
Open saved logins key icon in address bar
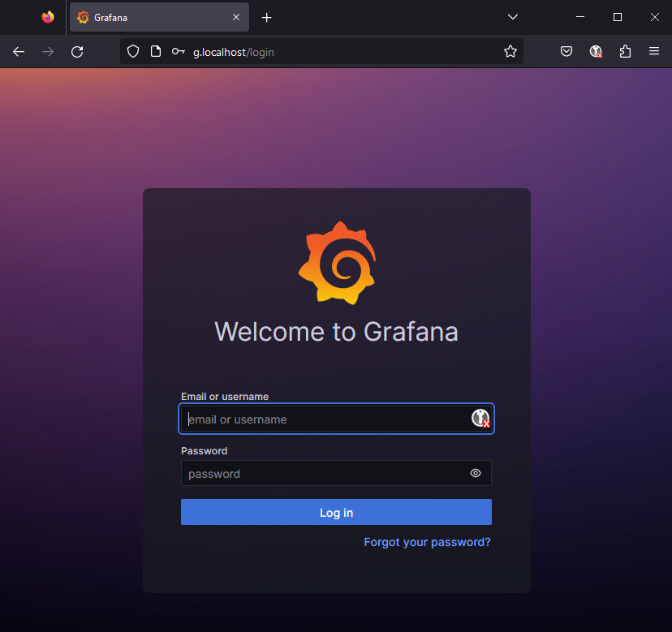[179, 52]
